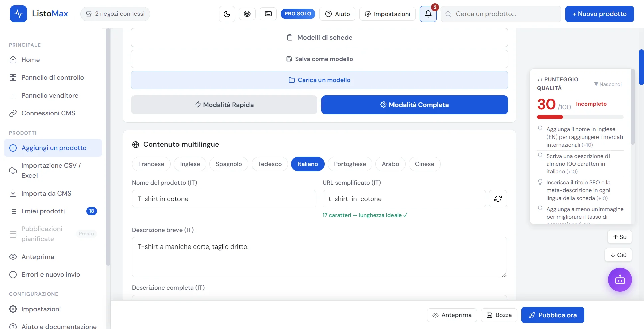Click Salva come modello button
The height and width of the screenshot is (329, 644).
319,59
